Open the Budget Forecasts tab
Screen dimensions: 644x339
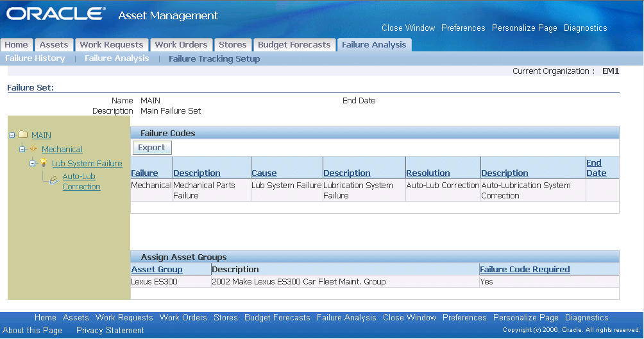click(294, 45)
